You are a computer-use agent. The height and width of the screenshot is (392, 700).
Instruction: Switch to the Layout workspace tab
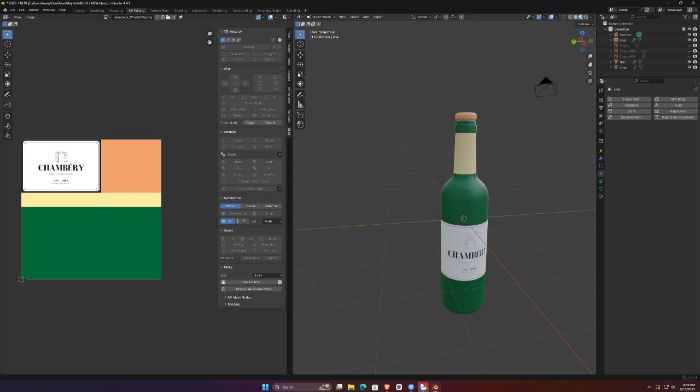[80, 10]
